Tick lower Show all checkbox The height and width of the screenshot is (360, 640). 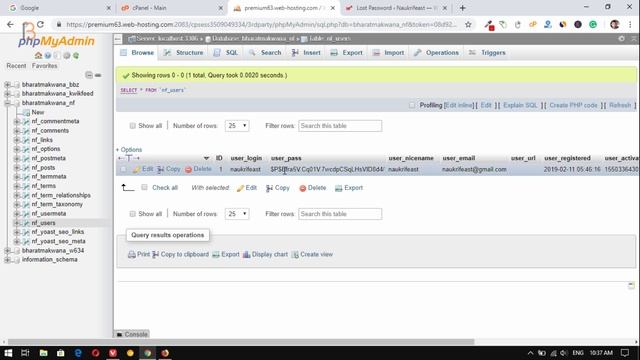point(132,214)
